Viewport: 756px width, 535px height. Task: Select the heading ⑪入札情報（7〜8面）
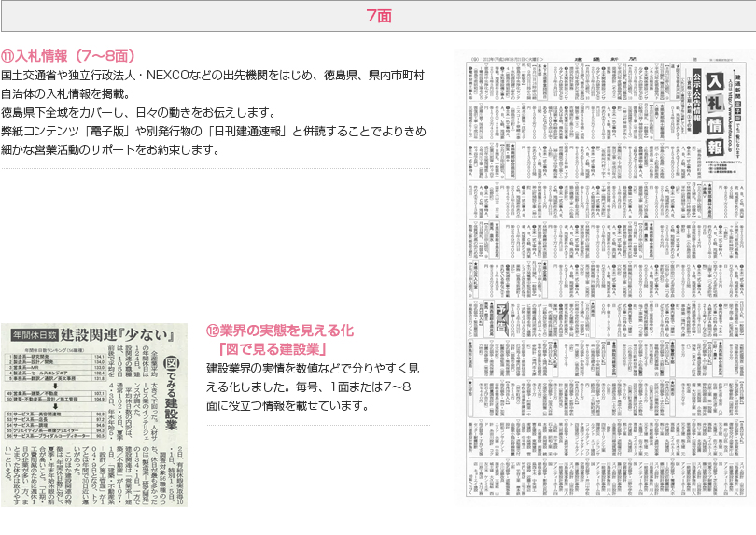[68, 56]
